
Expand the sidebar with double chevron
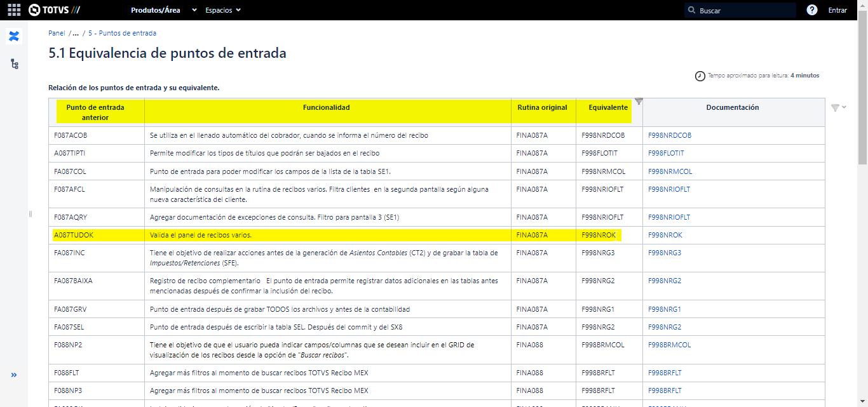tap(14, 375)
